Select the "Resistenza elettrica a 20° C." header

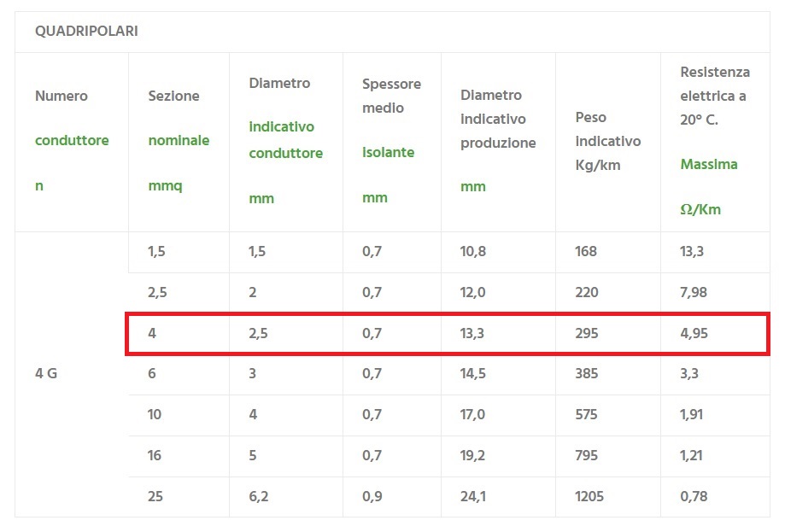[x=714, y=96]
